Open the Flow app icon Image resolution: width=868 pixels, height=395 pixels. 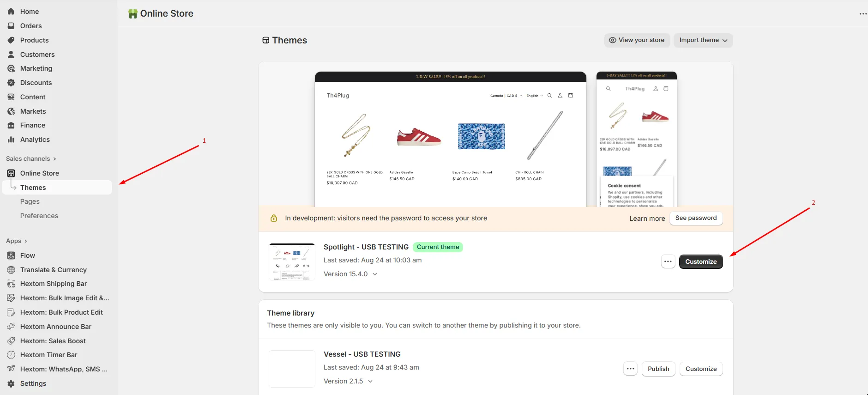click(x=11, y=255)
